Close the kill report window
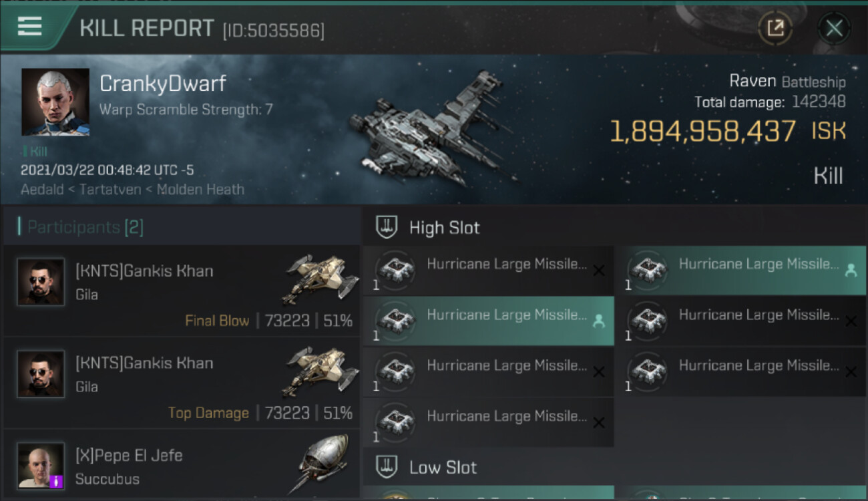 [834, 28]
